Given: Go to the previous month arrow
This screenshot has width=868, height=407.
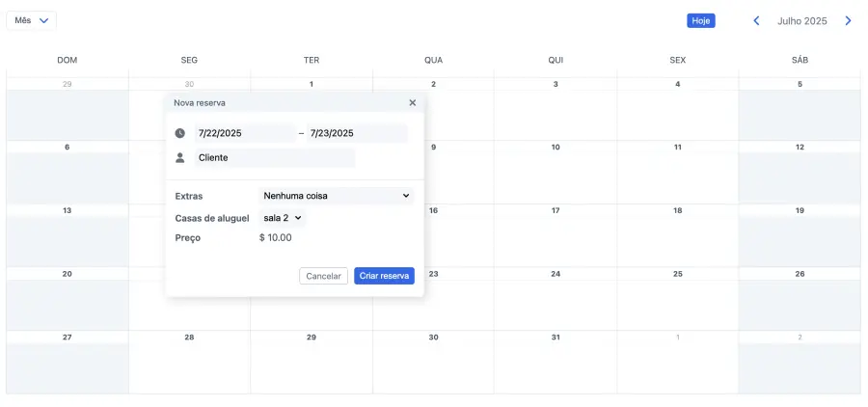Looking at the screenshot, I should [x=756, y=20].
